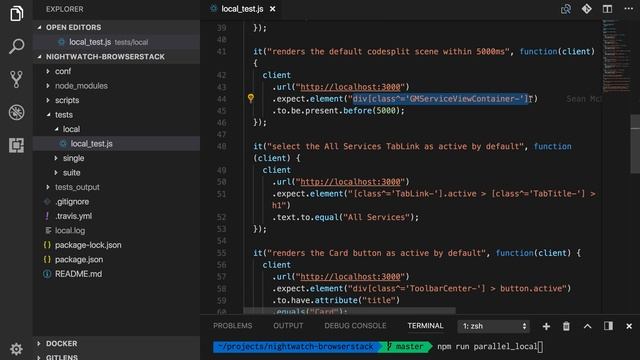Screen dimensions: 640x360
Task: Close the local_test.js tab
Action: (272, 9)
